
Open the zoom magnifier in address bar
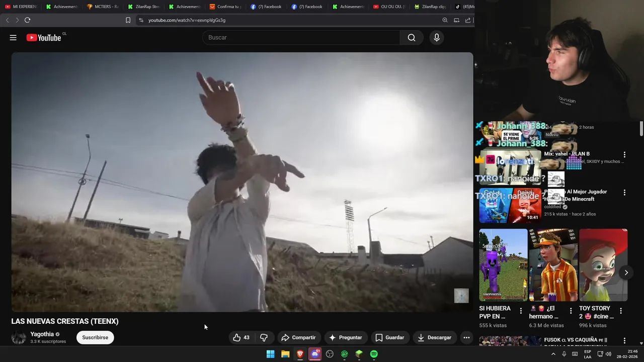pos(445,20)
